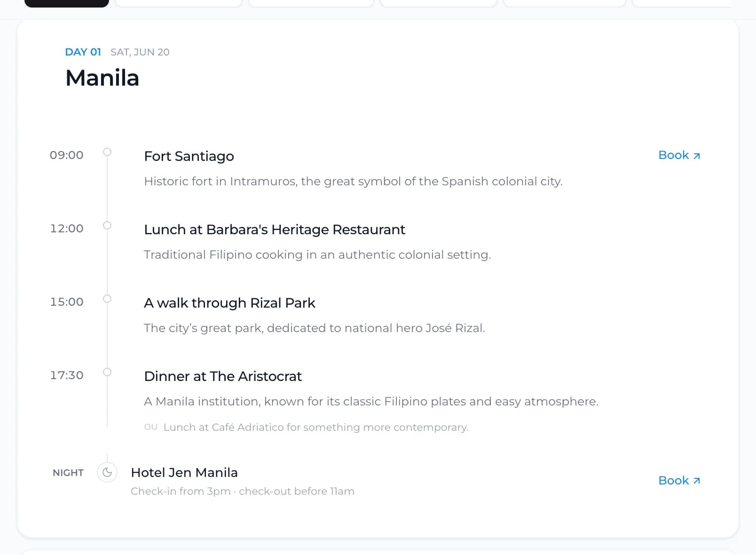Click the Manila day heading
This screenshot has width=756, height=555.
pyautogui.click(x=102, y=78)
